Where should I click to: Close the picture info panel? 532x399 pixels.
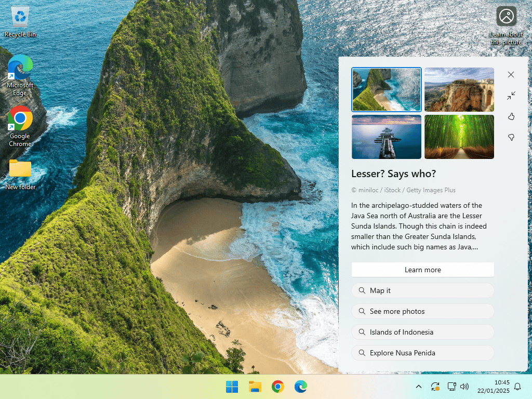click(x=511, y=75)
